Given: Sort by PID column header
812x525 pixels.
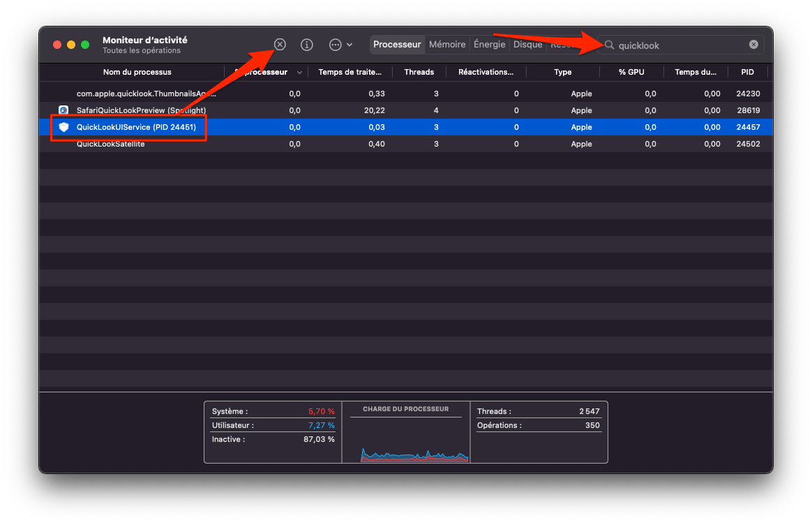Looking at the screenshot, I should tap(747, 72).
